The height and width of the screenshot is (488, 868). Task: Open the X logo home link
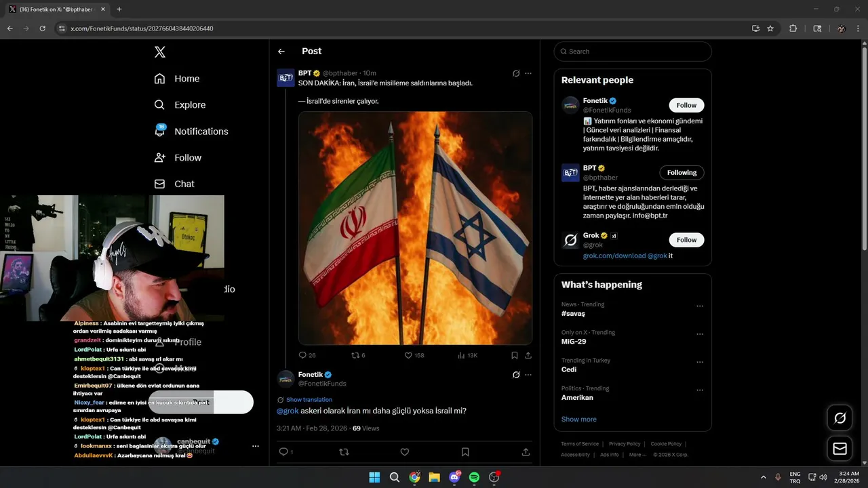(x=160, y=52)
